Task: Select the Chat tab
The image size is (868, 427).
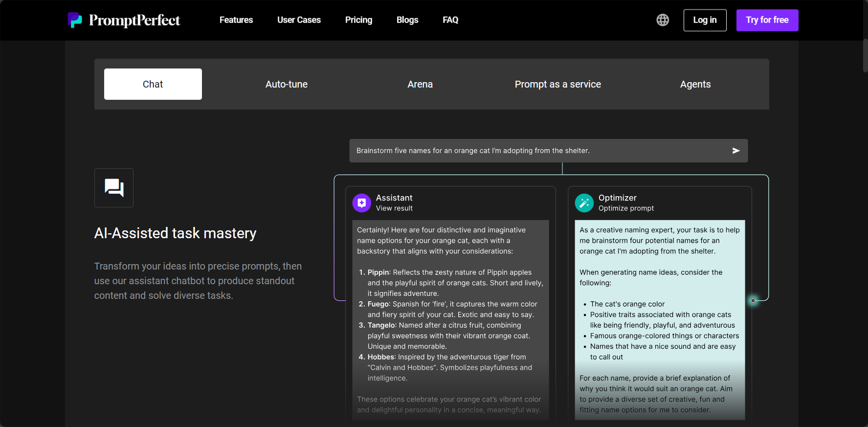Action: [x=153, y=84]
